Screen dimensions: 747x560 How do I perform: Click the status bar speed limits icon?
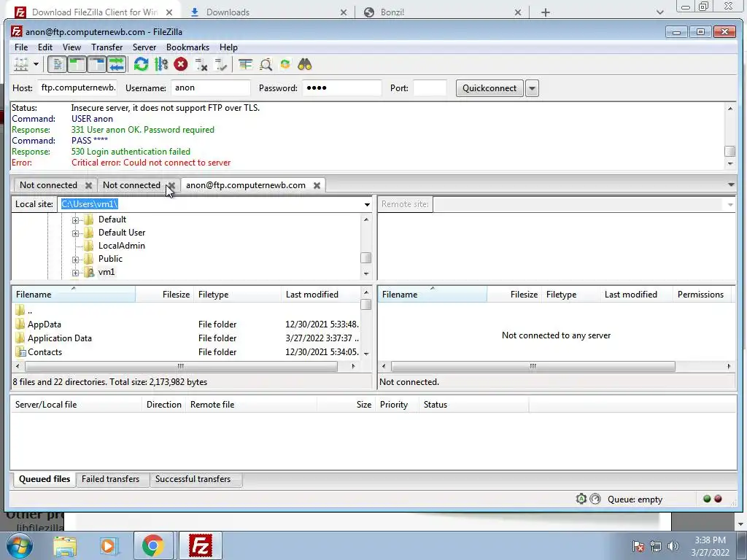595,499
